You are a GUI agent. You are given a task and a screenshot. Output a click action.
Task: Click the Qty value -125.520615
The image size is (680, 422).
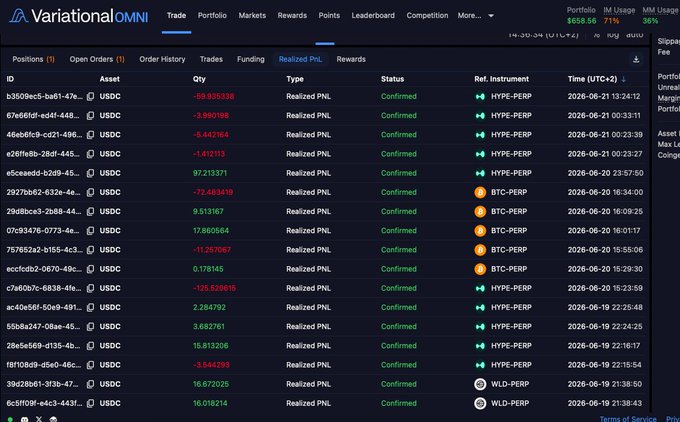(x=214, y=288)
